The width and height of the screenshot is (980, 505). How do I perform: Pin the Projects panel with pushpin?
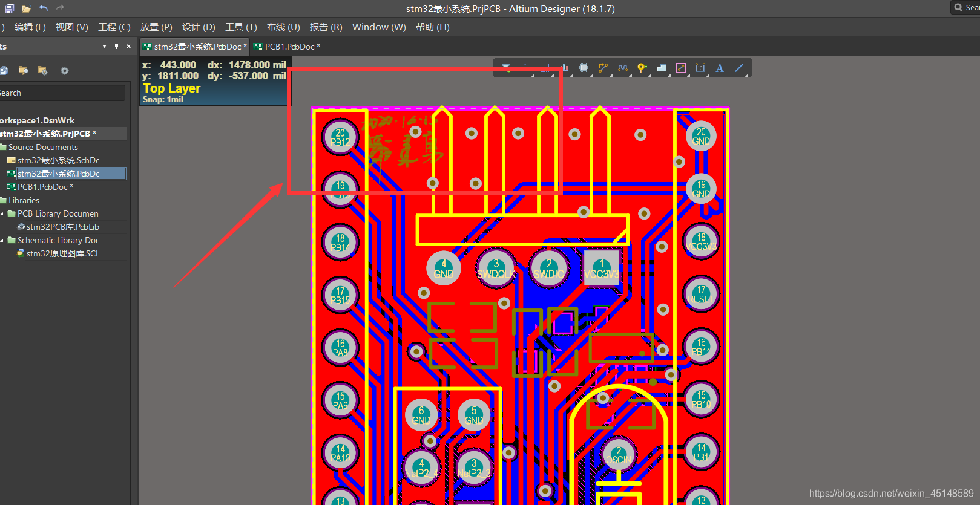[x=116, y=47]
